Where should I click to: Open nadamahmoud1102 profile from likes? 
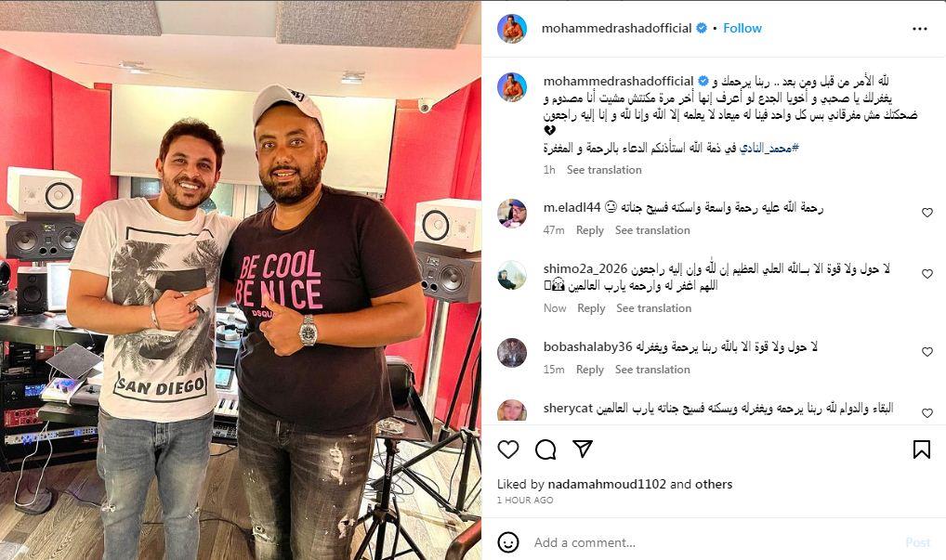click(606, 484)
